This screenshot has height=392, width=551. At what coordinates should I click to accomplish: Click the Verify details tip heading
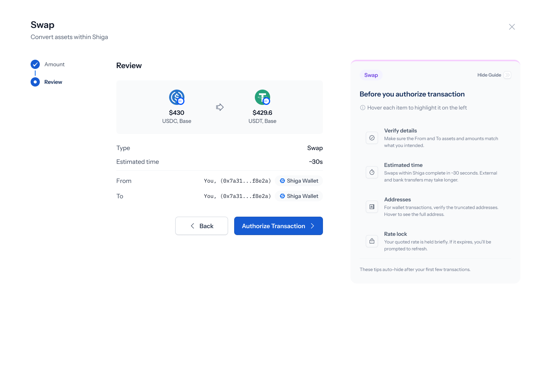click(401, 131)
